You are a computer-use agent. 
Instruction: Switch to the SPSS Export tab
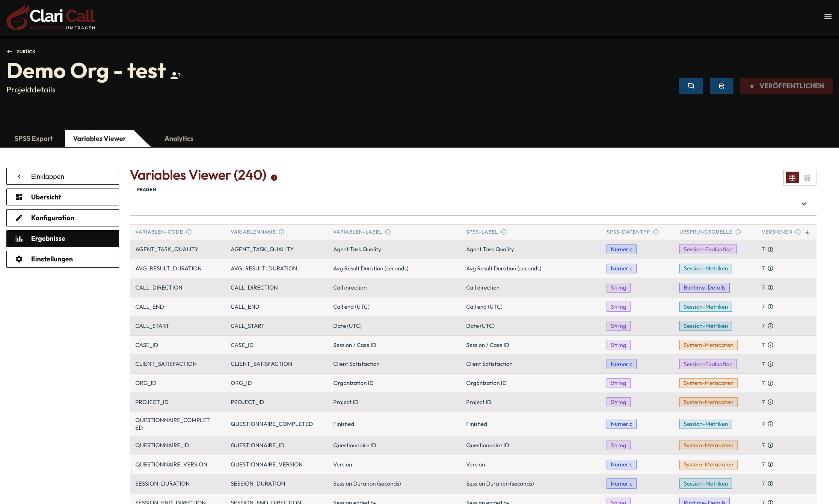(33, 138)
